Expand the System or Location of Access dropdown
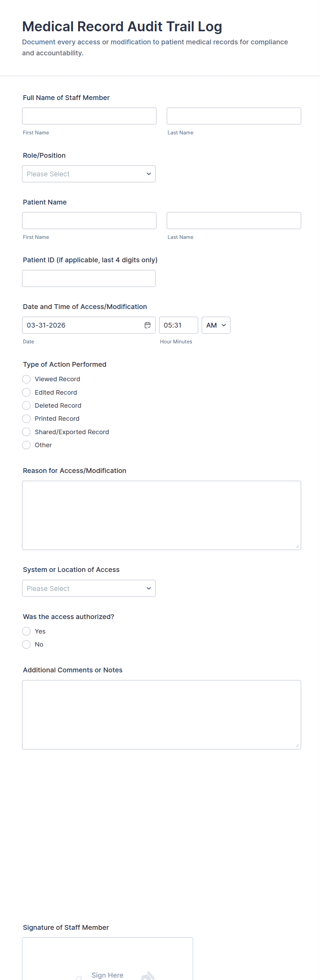 point(89,588)
